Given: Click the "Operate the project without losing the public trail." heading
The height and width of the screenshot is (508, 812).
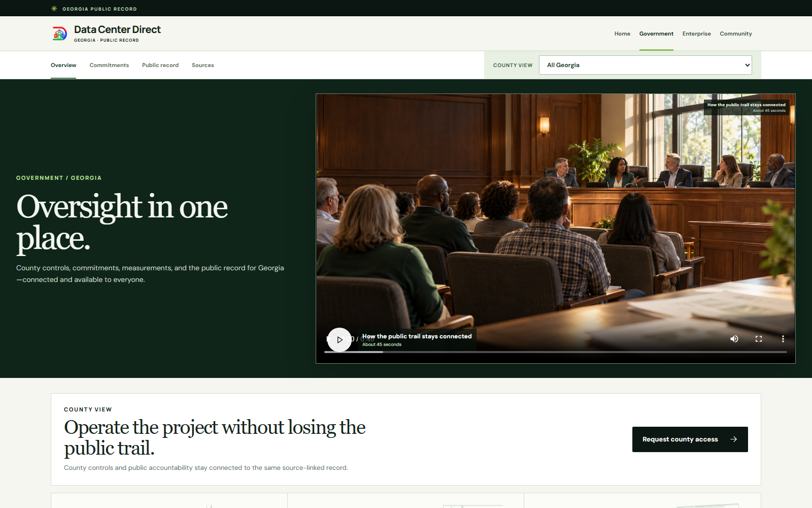Looking at the screenshot, I should click(215, 437).
